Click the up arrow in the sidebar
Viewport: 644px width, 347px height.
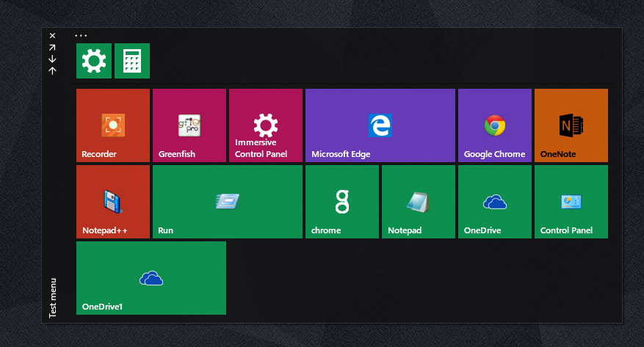pos(52,70)
